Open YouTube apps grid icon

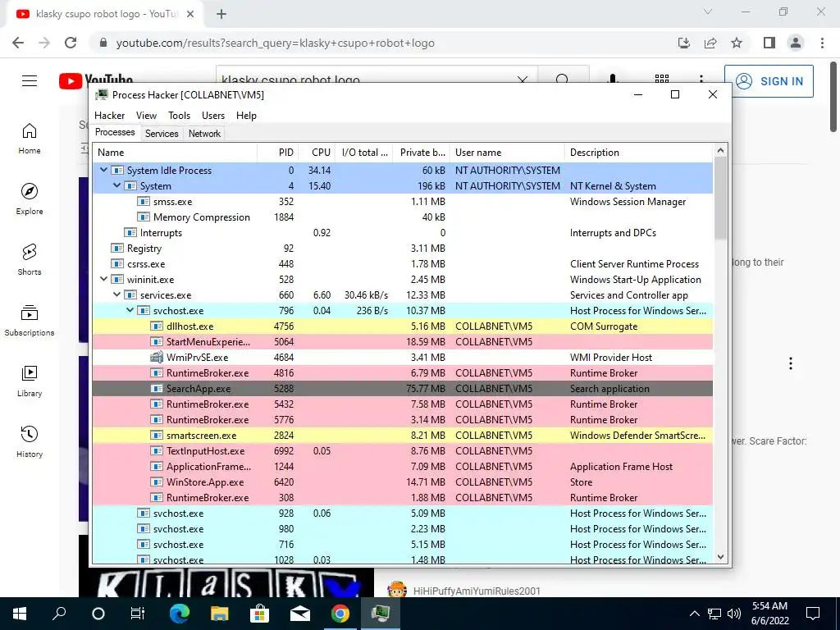click(x=662, y=78)
